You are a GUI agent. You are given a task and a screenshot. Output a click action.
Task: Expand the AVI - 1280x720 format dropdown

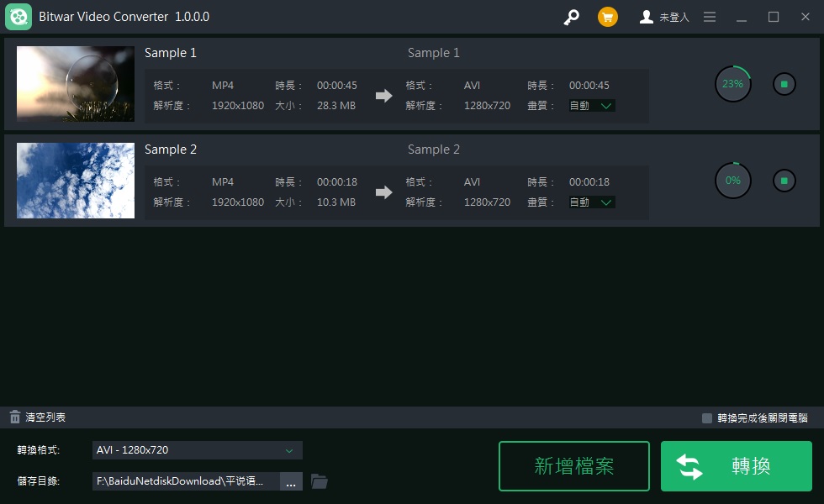tap(197, 450)
